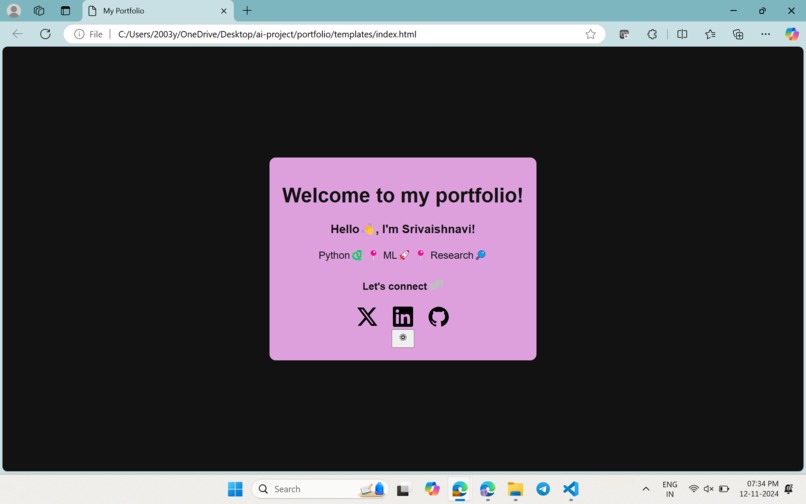Open the clock showing 07:34 PM
806x504 pixels.
(759, 489)
